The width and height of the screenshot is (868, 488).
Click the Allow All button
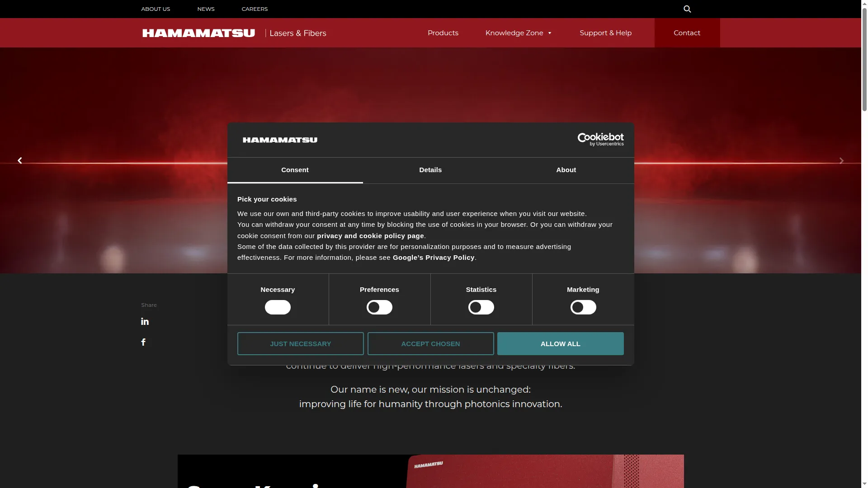click(560, 344)
